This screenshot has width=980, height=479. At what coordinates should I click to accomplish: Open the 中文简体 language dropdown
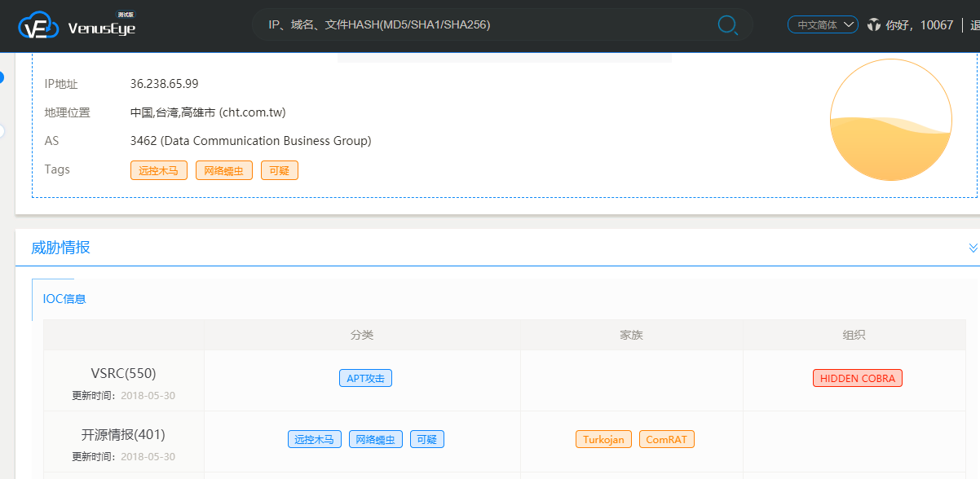(x=823, y=25)
